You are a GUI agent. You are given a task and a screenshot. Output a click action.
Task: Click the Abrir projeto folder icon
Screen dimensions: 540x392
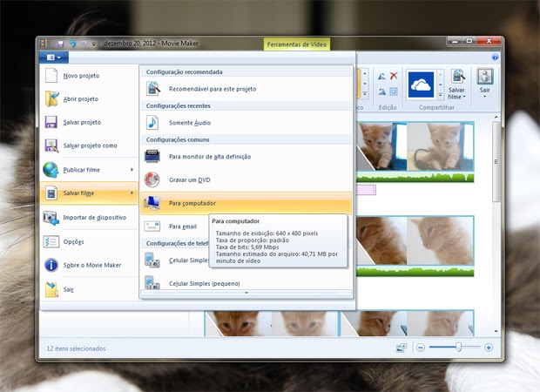coord(51,98)
